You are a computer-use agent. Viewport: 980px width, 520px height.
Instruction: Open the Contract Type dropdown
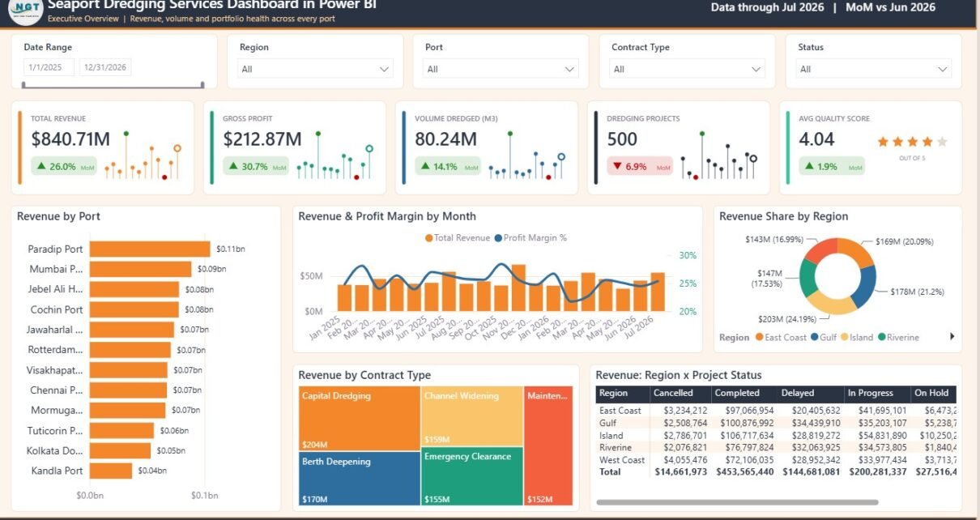coord(688,69)
